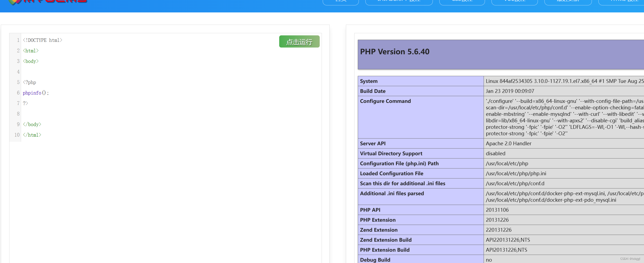Click the 'PHP Extension Build' label
This screenshot has width=644, height=263.
[x=385, y=250]
